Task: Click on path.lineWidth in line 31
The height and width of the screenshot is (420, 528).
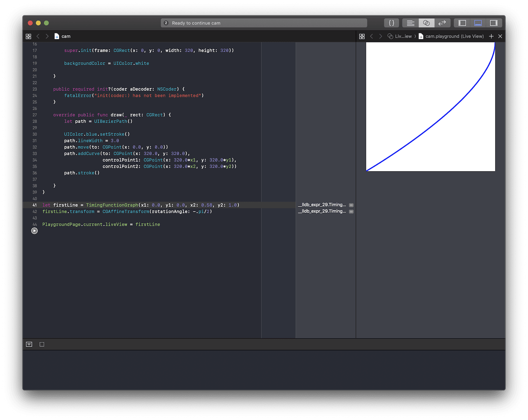Action: [x=83, y=141]
